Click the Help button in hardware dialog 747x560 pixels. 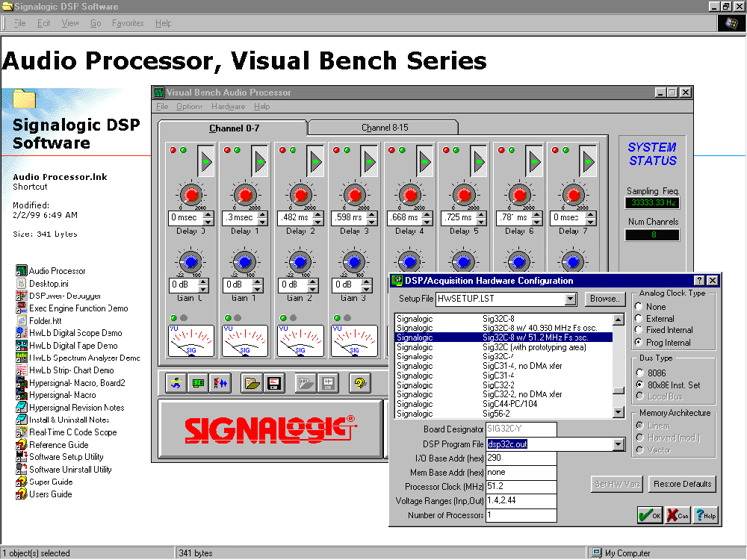706,515
